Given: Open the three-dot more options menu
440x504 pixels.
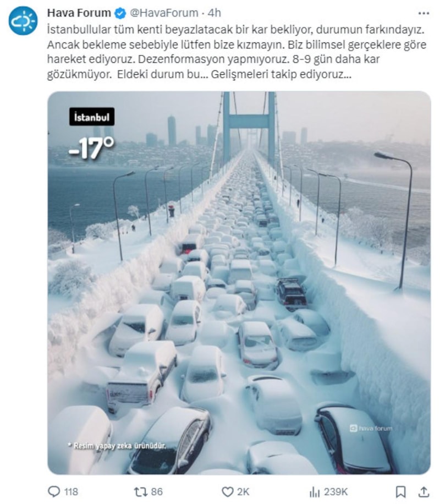Looking at the screenshot, I should (x=424, y=13).
